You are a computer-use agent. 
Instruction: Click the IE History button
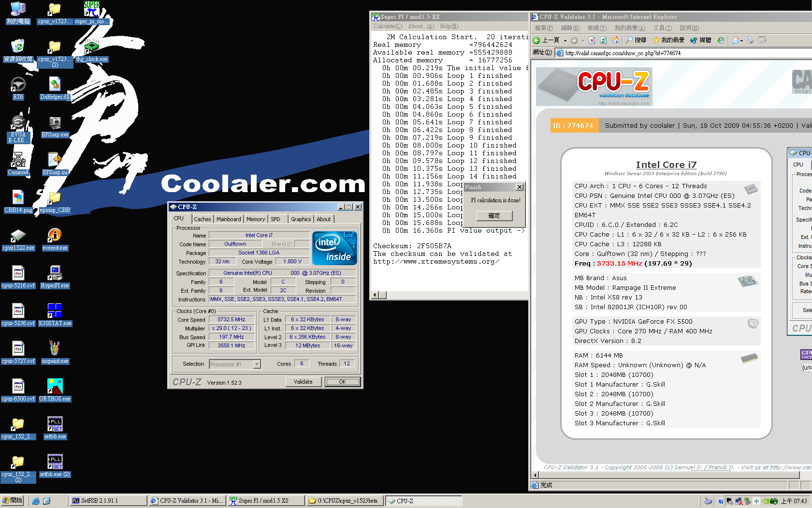pos(721,40)
